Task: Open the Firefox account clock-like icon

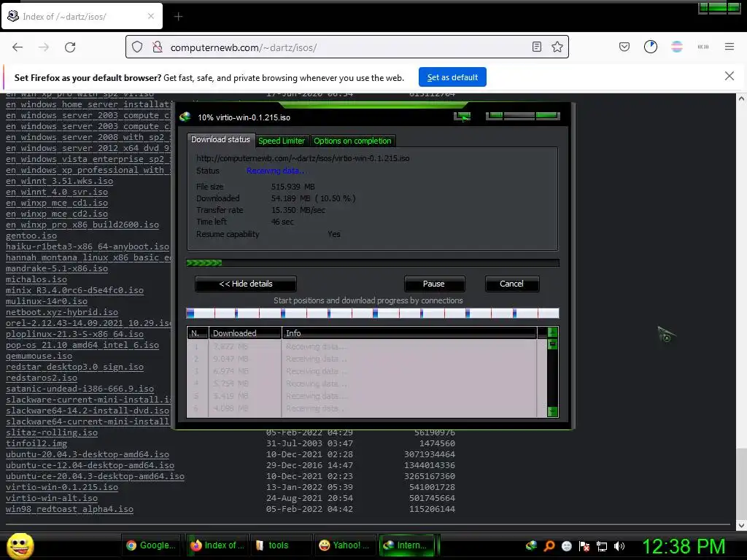Action: 650,47
